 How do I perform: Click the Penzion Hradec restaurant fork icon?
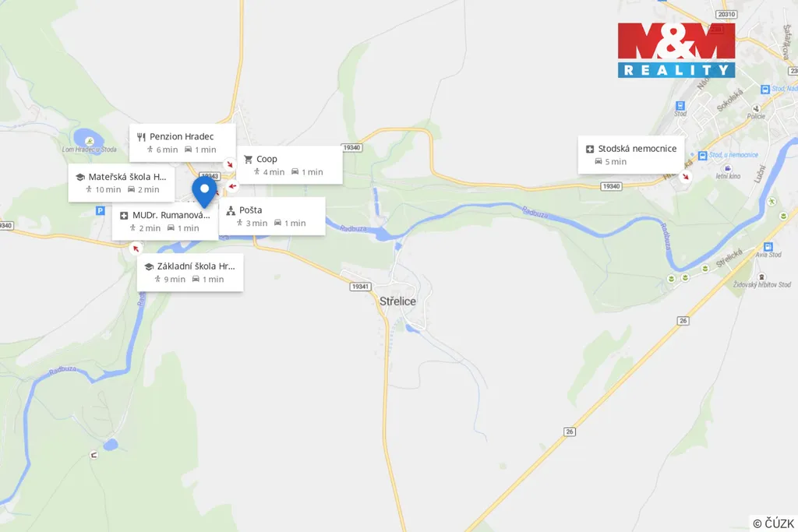tap(141, 137)
